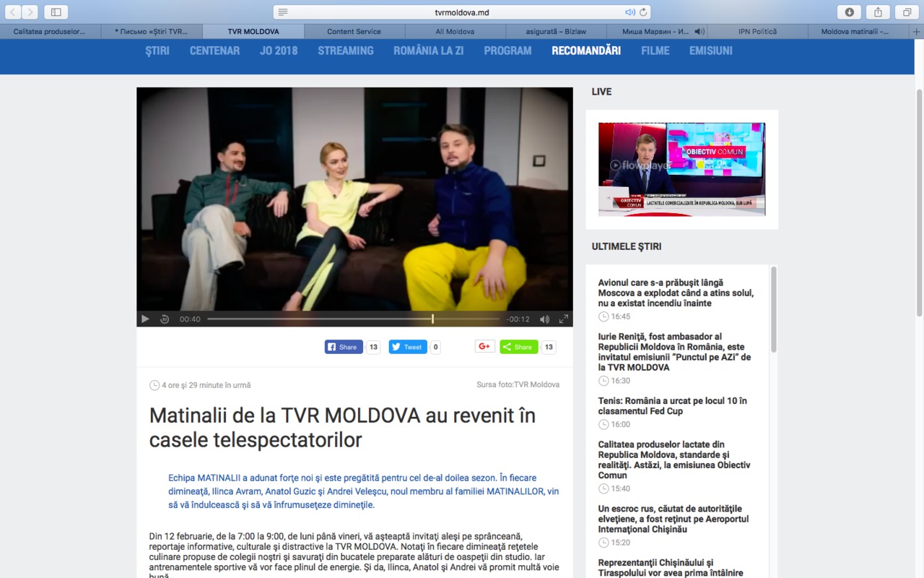The width and height of the screenshot is (924, 578).
Task: Open Un escroc rus news item
Action: pyautogui.click(x=674, y=519)
